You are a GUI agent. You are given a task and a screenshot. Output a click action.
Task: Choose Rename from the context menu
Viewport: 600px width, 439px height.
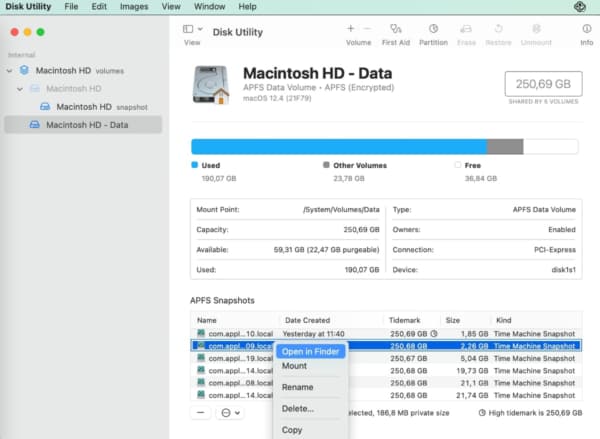[x=311, y=387]
